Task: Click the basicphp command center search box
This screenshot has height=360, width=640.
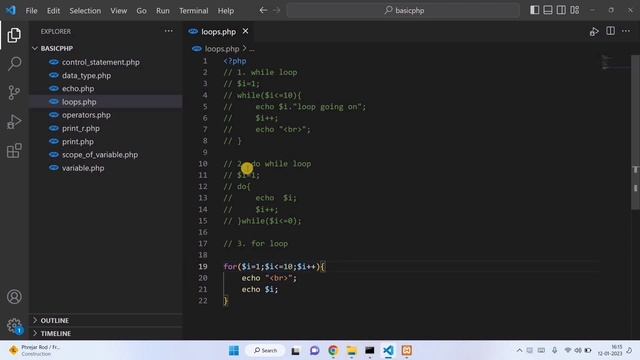Action: tap(403, 10)
